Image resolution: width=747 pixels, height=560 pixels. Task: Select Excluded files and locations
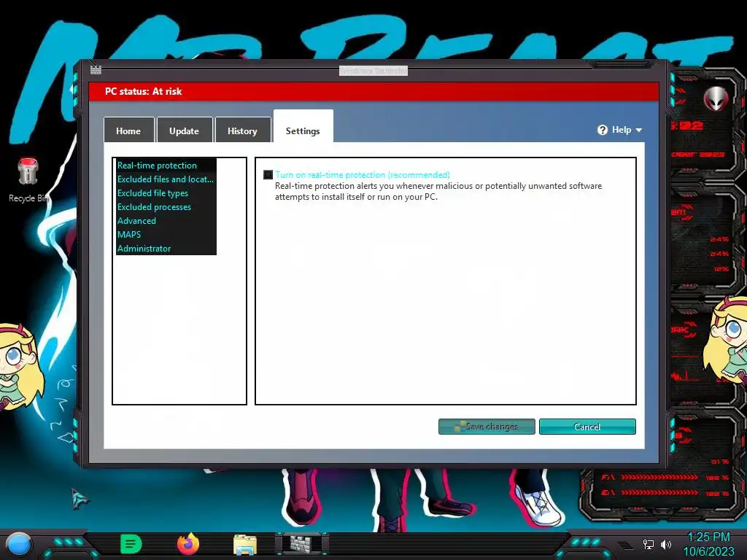[166, 179]
